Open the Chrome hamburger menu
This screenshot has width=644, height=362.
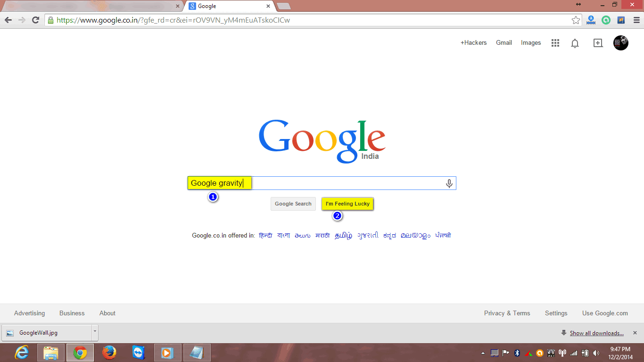click(x=636, y=20)
